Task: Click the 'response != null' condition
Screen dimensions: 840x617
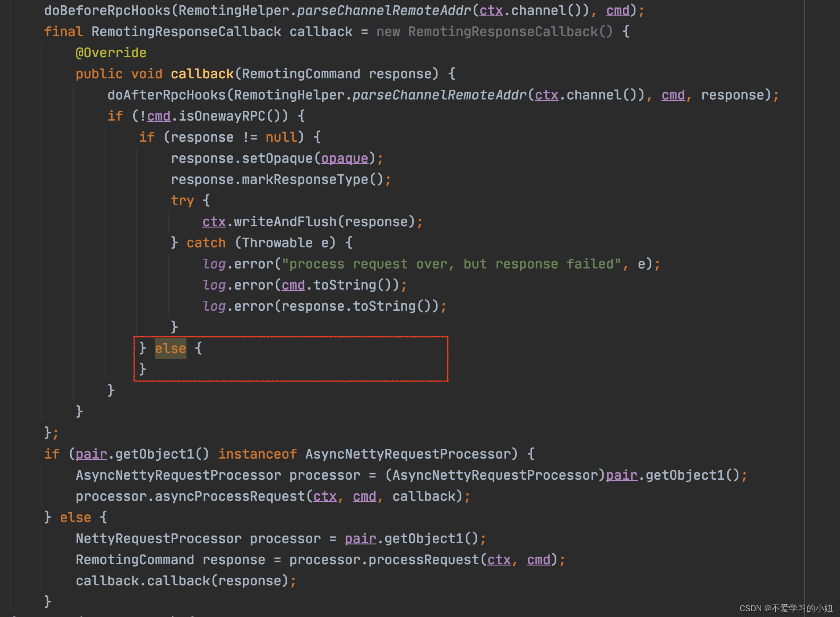Action: pos(234,137)
